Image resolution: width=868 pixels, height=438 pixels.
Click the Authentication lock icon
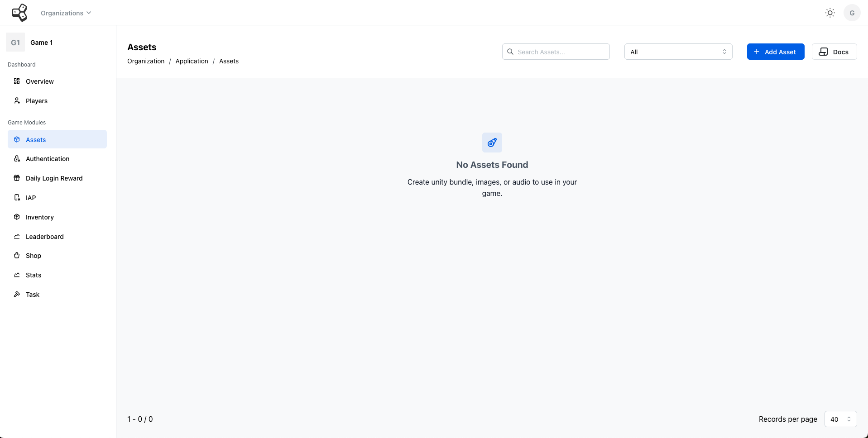[17, 158]
